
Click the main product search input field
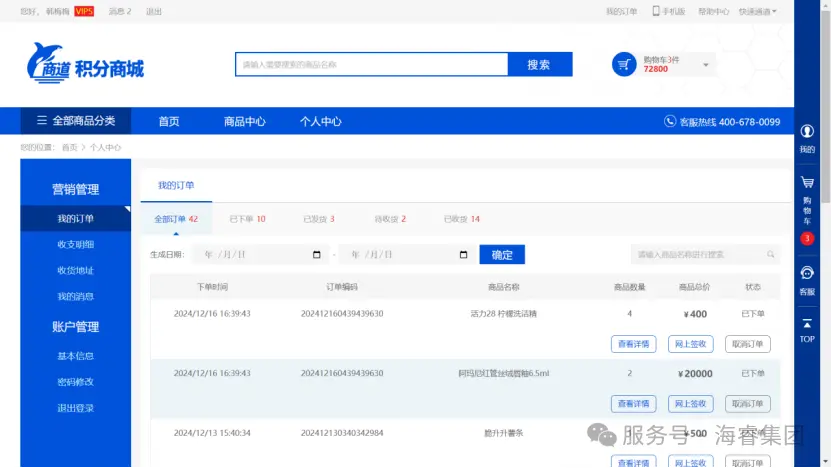coord(371,65)
